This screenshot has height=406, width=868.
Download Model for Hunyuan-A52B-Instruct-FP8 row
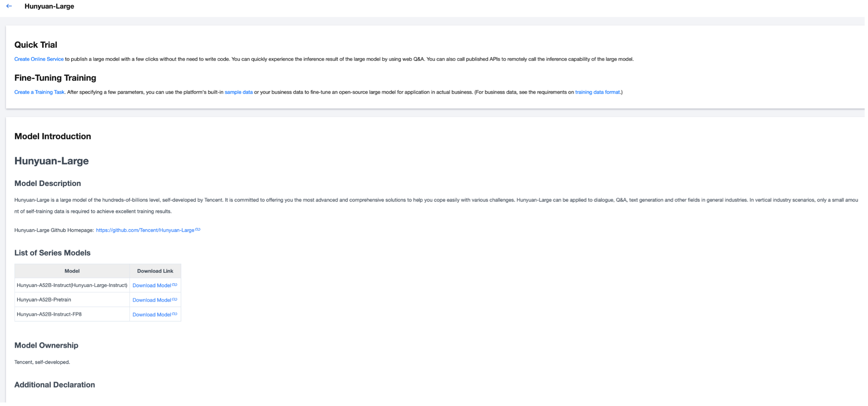pyautogui.click(x=152, y=315)
